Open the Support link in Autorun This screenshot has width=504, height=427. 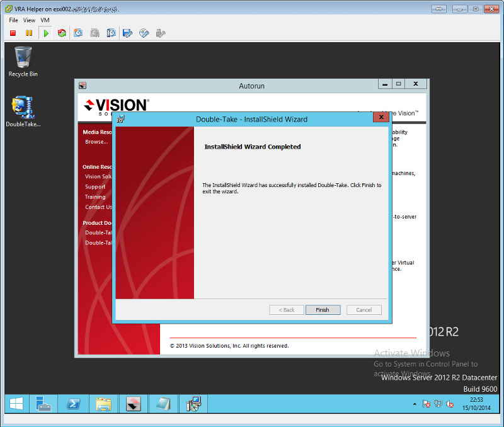click(95, 186)
